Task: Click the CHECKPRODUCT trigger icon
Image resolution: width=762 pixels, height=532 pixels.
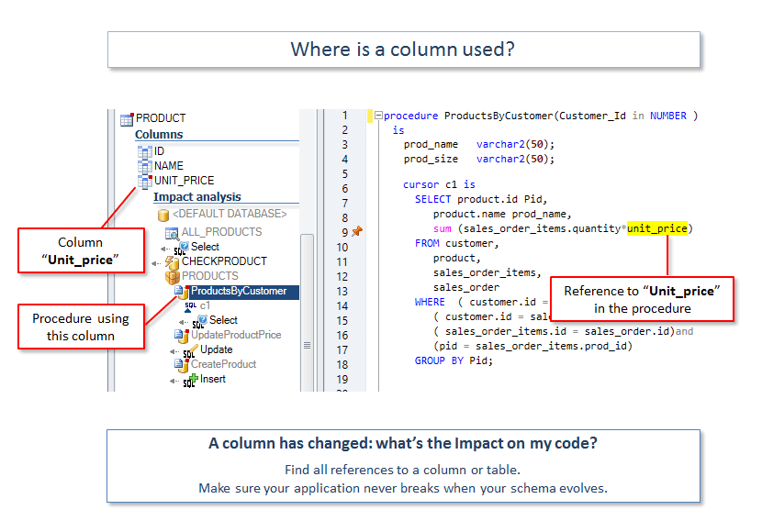Action: tap(172, 262)
